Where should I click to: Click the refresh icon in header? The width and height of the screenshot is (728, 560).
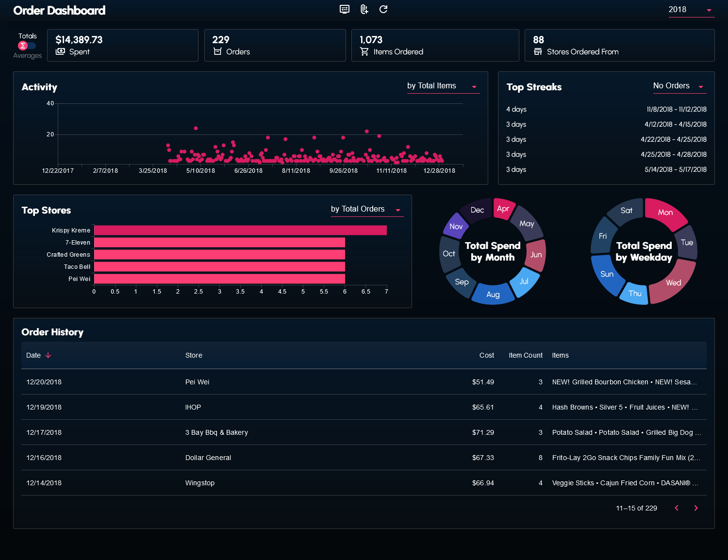point(383,9)
